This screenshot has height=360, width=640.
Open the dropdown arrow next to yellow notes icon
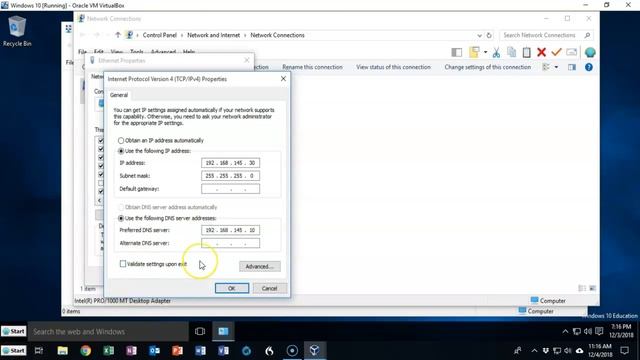(x=485, y=52)
